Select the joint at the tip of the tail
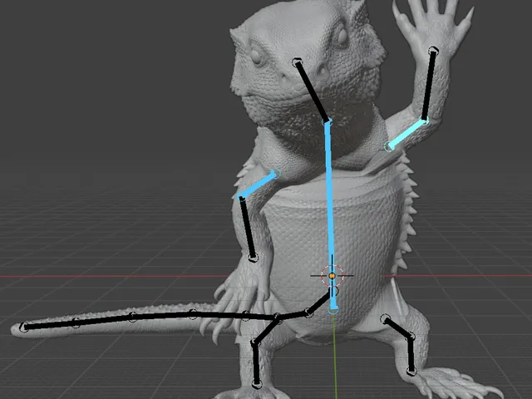 pos(24,327)
